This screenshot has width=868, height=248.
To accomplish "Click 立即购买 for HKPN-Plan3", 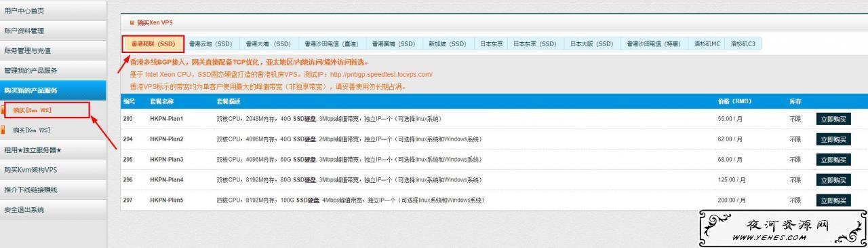I will coord(833,160).
